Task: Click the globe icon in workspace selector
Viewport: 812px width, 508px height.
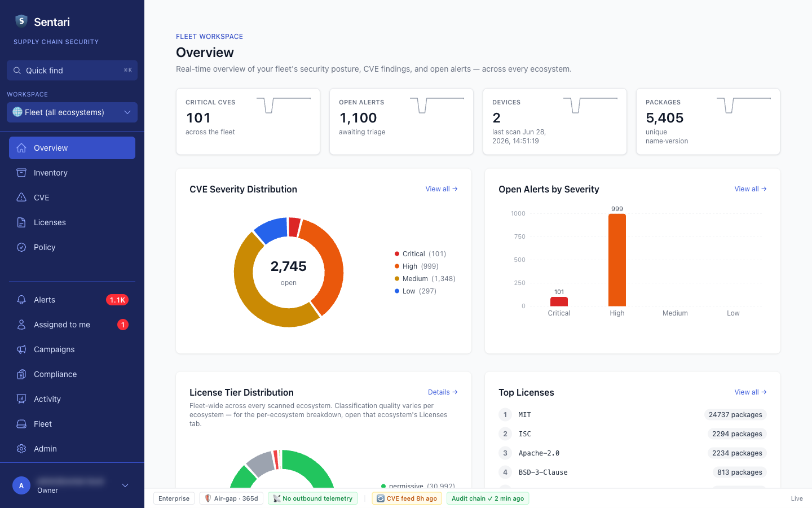Action: click(x=17, y=112)
